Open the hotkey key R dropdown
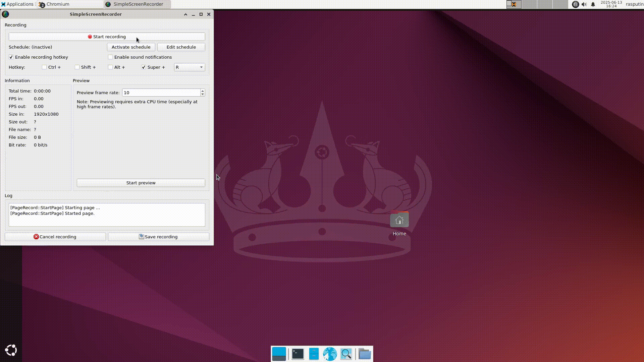Image resolution: width=644 pixels, height=362 pixels. coord(190,67)
